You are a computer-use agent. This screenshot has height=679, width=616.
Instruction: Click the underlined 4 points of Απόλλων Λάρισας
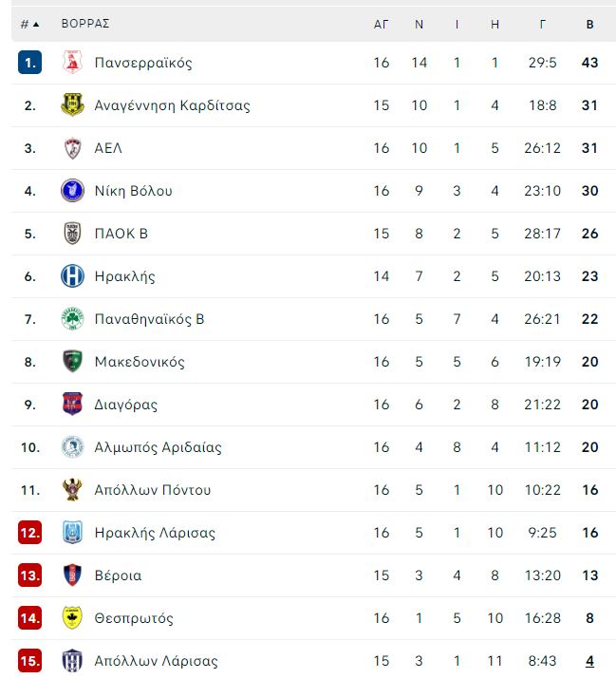[x=589, y=661]
